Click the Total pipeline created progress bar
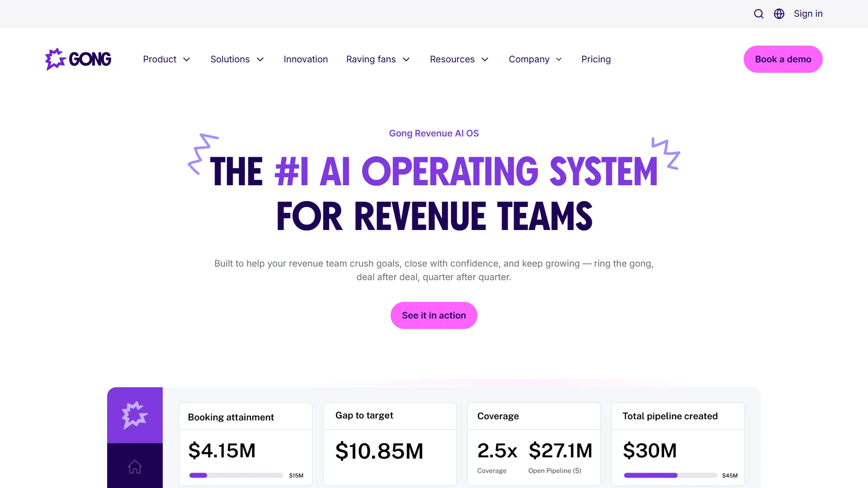Screen dimensions: 868x488 tap(670, 475)
